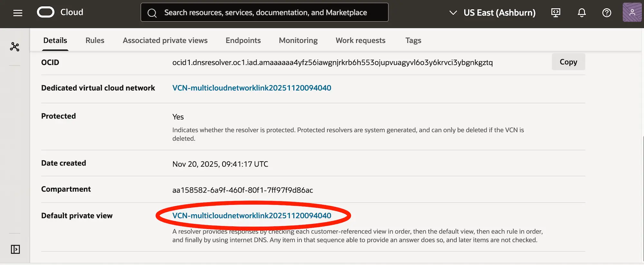Screen dimensions: 644x265
Task: Open the Cloud Shell developer tools icon
Action: (x=556, y=13)
